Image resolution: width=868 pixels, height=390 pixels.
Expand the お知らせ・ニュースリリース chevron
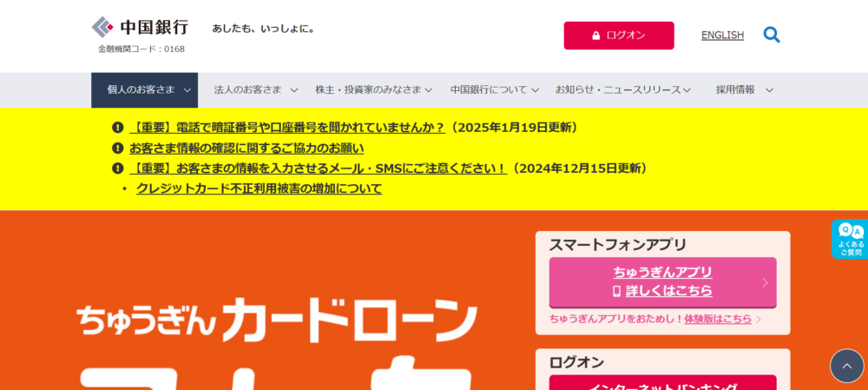point(687,90)
